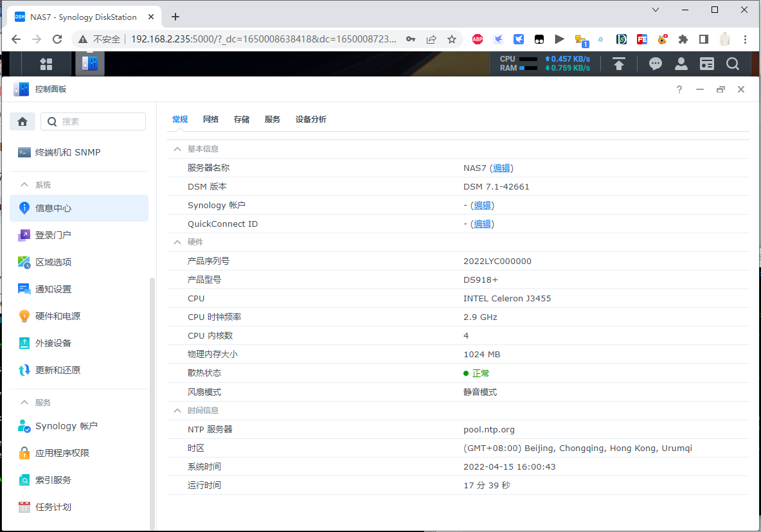
Task: Select 信息中心 in the sidebar
Action: point(79,208)
